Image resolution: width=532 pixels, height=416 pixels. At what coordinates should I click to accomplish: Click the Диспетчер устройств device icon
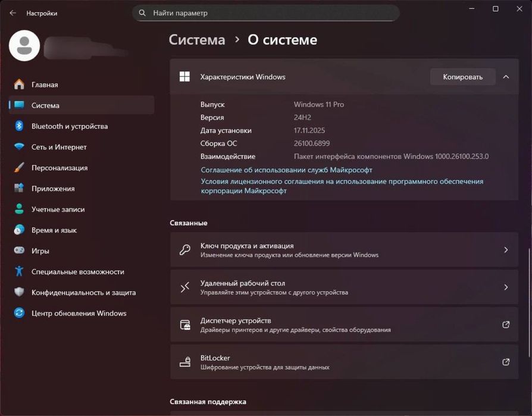[x=185, y=325]
